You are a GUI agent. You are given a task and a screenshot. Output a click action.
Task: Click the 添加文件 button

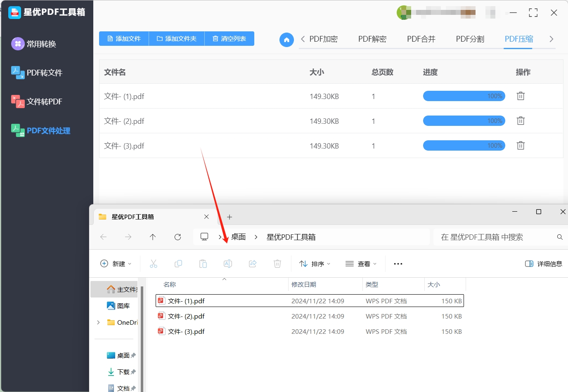tap(124, 38)
